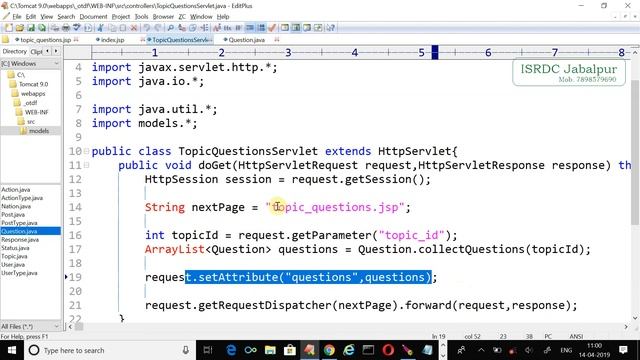The width and height of the screenshot is (640, 360).
Task: Click the New document toolbar icon
Action: (8, 28)
